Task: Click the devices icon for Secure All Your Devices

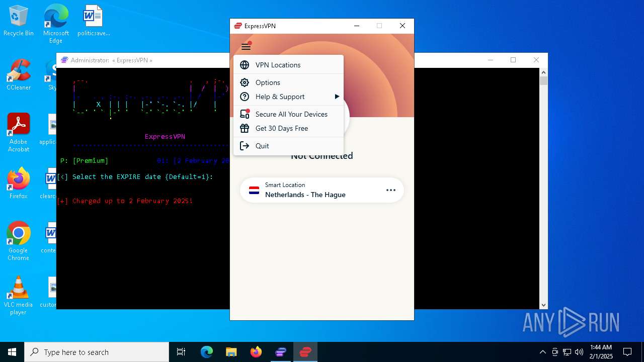Action: coord(245,114)
